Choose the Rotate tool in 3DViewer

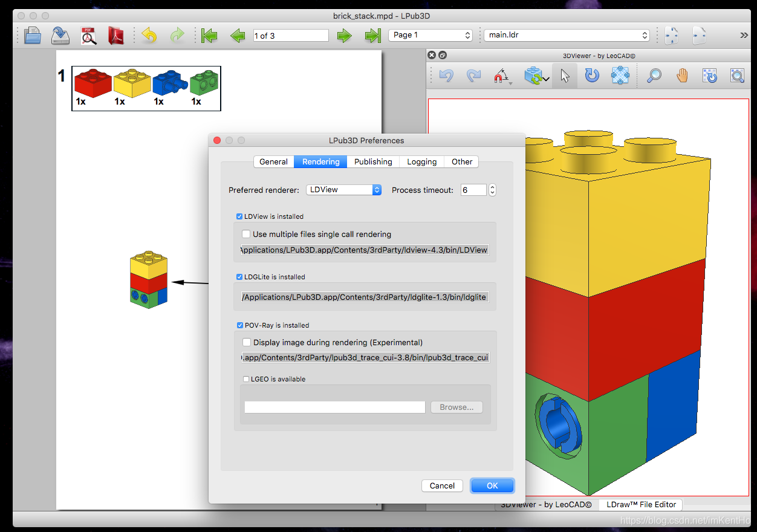tap(592, 76)
